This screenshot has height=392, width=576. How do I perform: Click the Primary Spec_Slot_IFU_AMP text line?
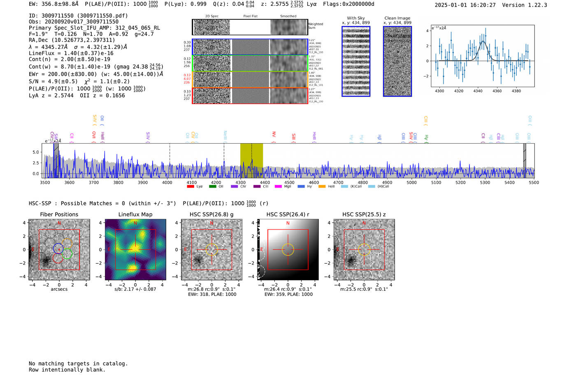[x=95, y=28]
